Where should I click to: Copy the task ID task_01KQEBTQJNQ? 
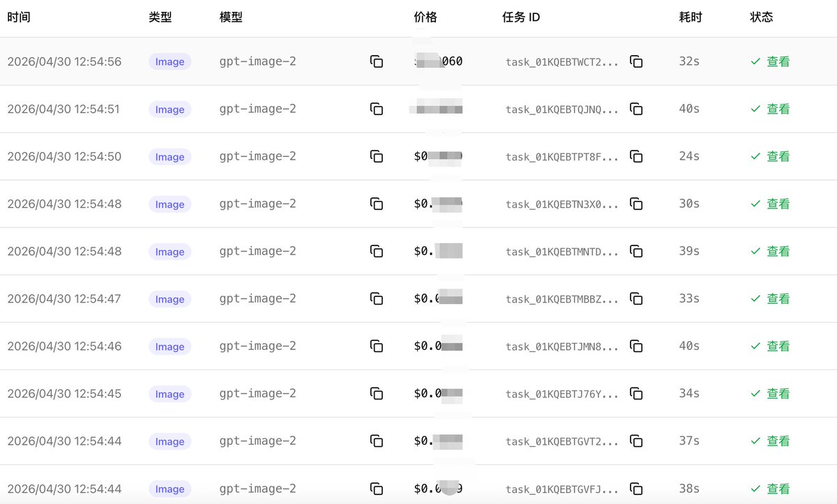click(636, 109)
